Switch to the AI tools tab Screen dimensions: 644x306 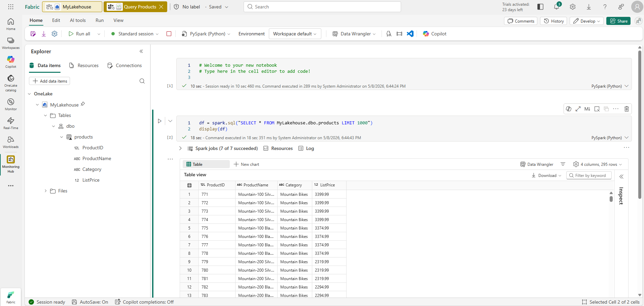tap(78, 20)
